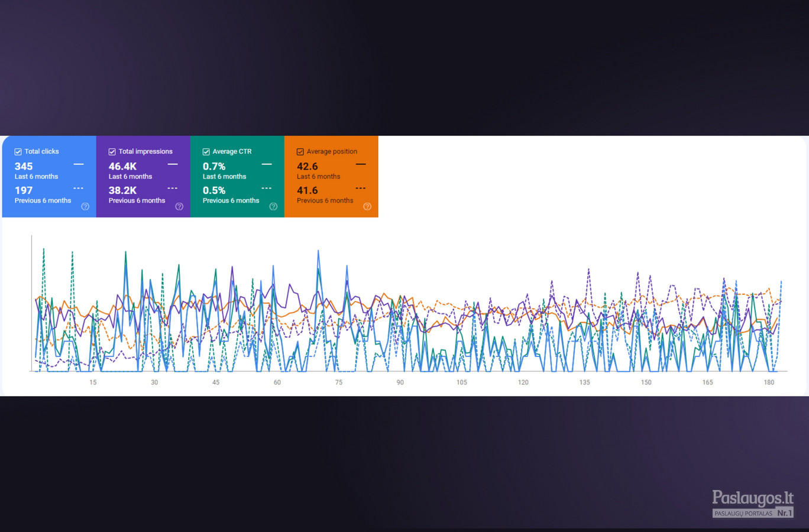Image resolution: width=809 pixels, height=532 pixels.
Task: Open help icon on Total impressions card
Action: click(x=179, y=206)
